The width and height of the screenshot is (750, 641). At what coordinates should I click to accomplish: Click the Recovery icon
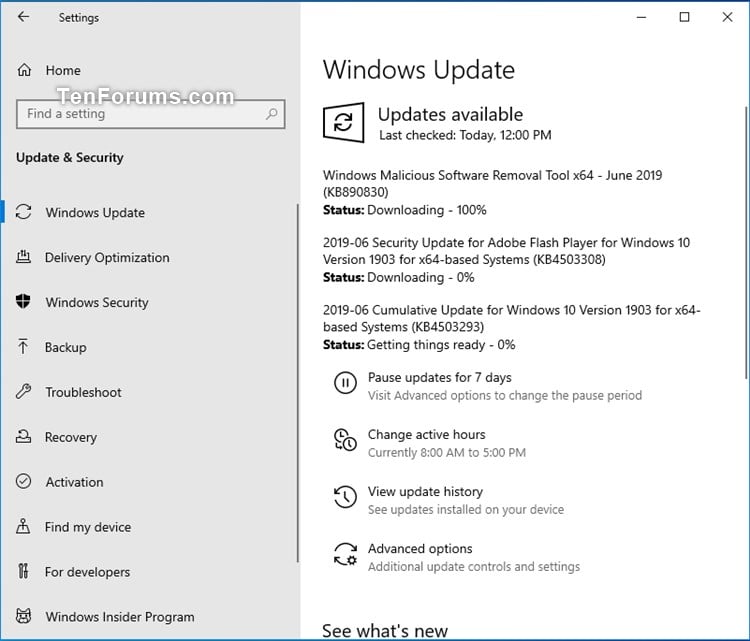click(23, 436)
